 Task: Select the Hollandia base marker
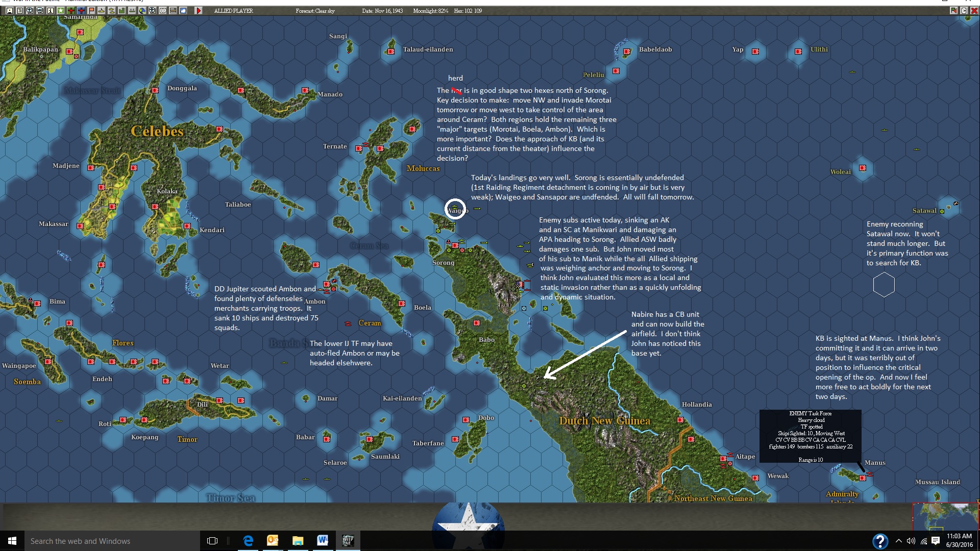click(x=680, y=420)
